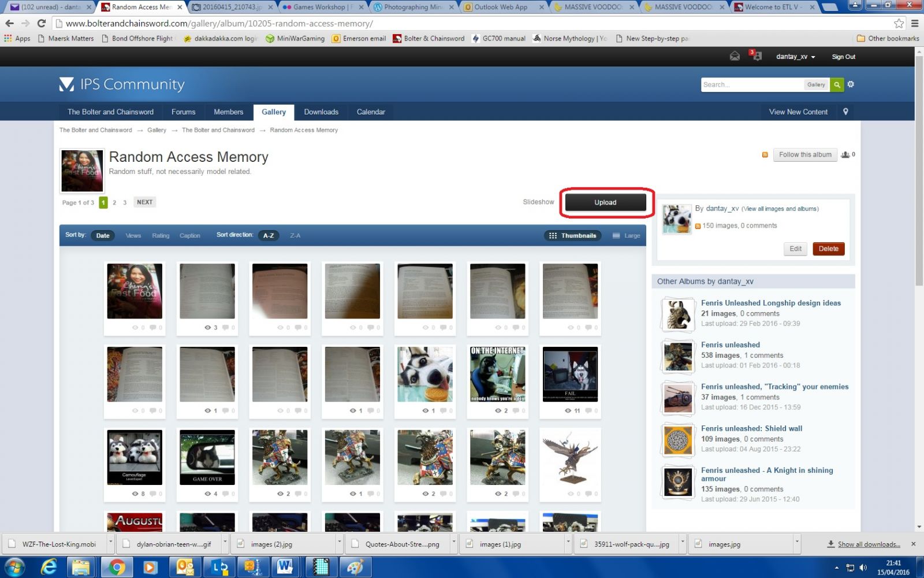This screenshot has width=924, height=578.
Task: Switch to the Photographing Miniatures browser tab
Action: click(x=412, y=7)
